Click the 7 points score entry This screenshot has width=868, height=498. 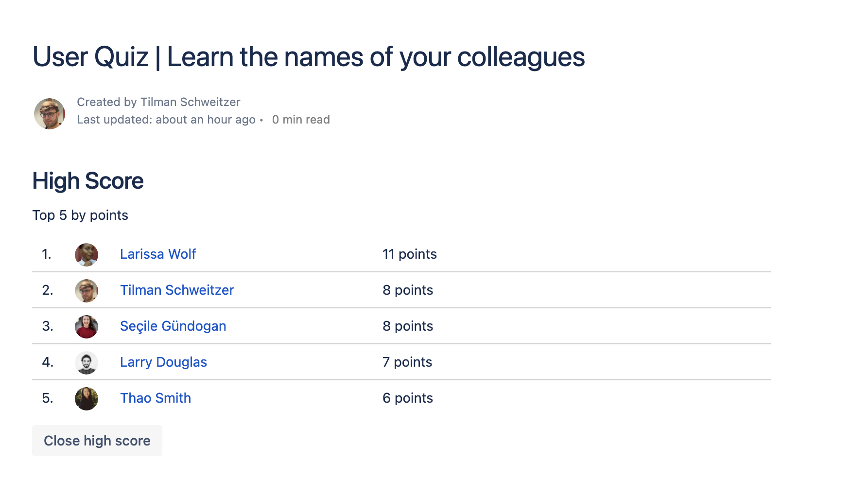407,362
